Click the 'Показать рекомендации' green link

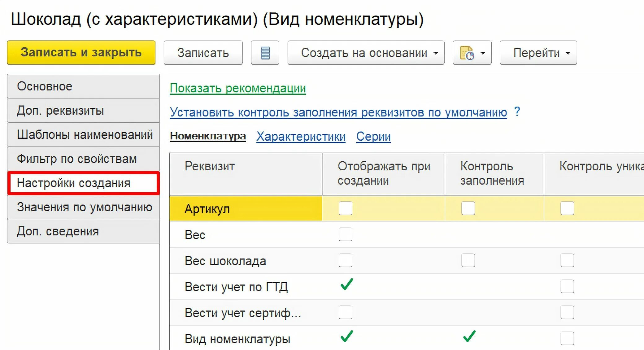tap(237, 89)
